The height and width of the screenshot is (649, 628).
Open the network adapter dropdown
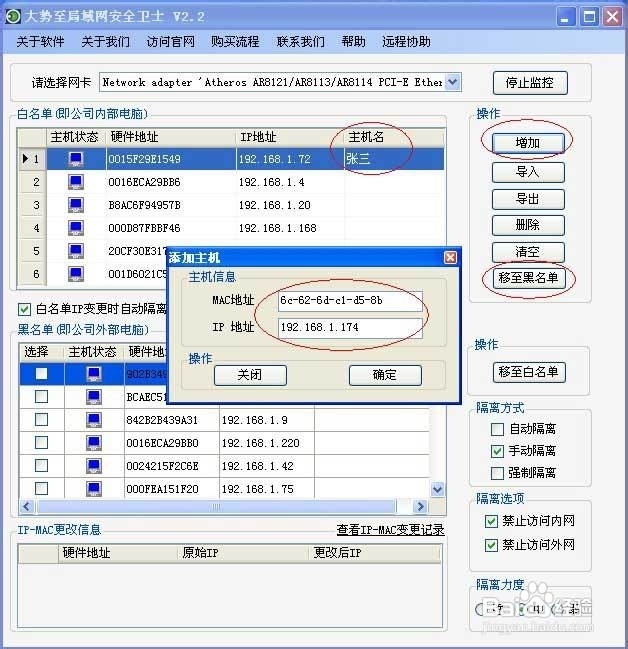point(453,82)
